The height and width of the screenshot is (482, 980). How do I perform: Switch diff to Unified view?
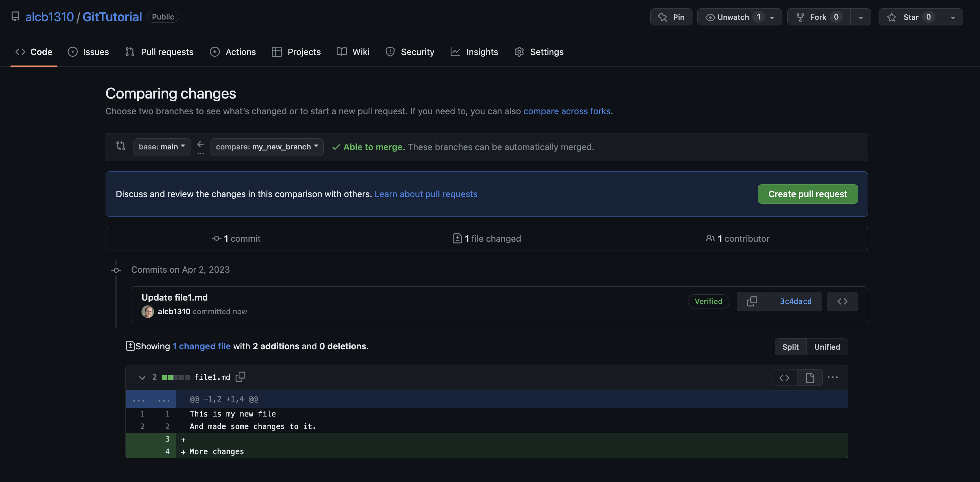(827, 347)
